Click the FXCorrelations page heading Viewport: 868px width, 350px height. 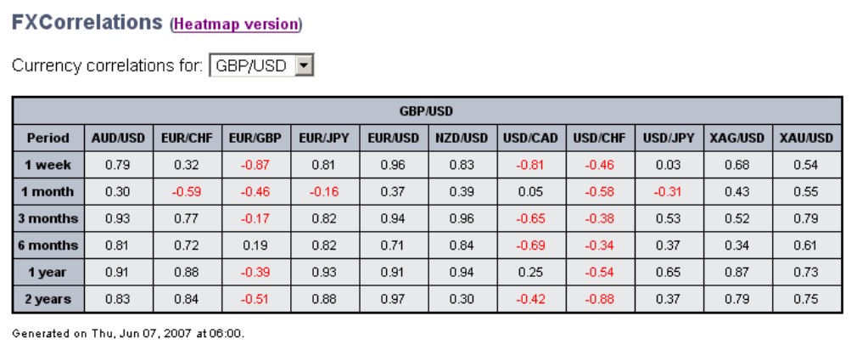tap(87, 23)
